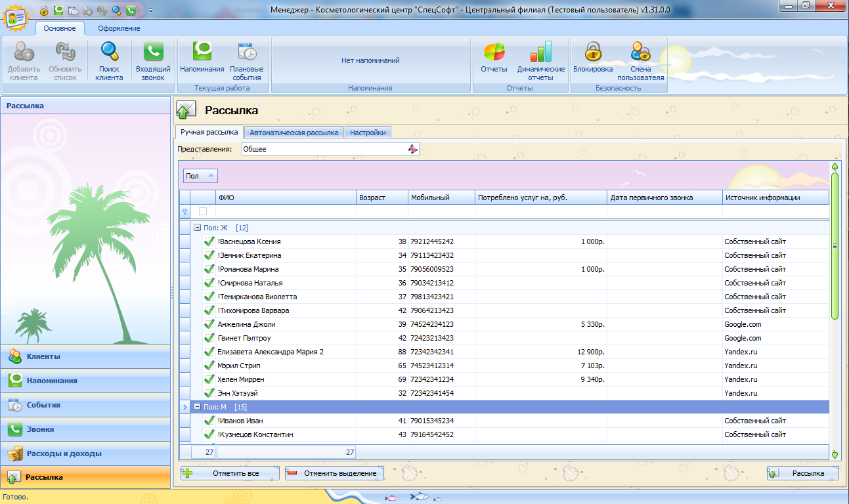Click the vertical scrollbar thumb of the grid
Viewport: 849px width, 504px height.
point(835,246)
